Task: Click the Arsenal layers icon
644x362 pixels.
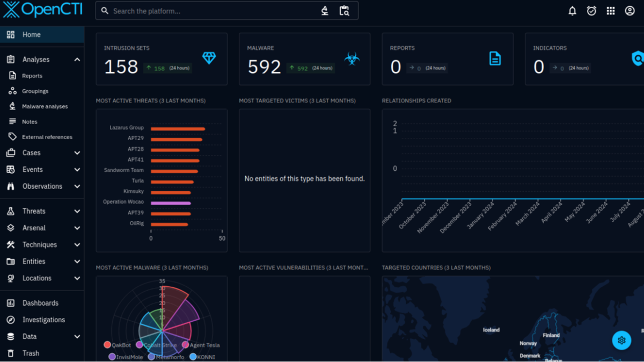Action: click(11, 228)
